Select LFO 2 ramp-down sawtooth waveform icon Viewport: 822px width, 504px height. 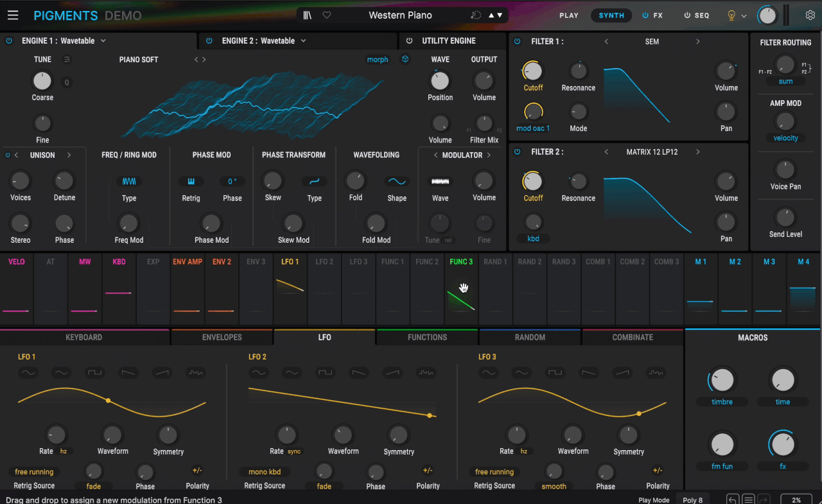pos(358,372)
